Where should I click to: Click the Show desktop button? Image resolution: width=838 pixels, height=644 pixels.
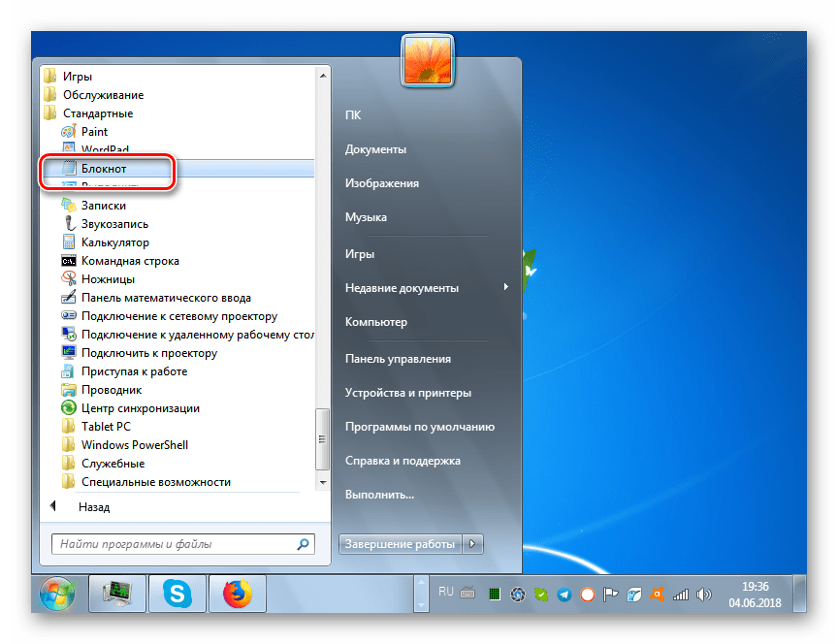pyautogui.click(x=799, y=594)
